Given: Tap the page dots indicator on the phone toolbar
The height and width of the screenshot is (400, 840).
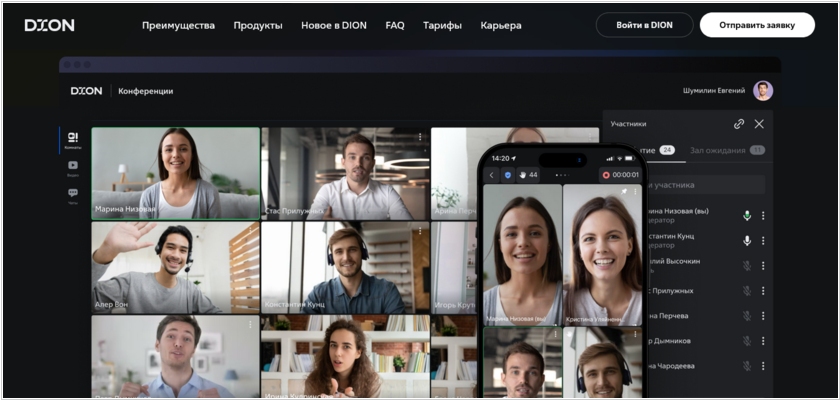Looking at the screenshot, I should (x=562, y=175).
